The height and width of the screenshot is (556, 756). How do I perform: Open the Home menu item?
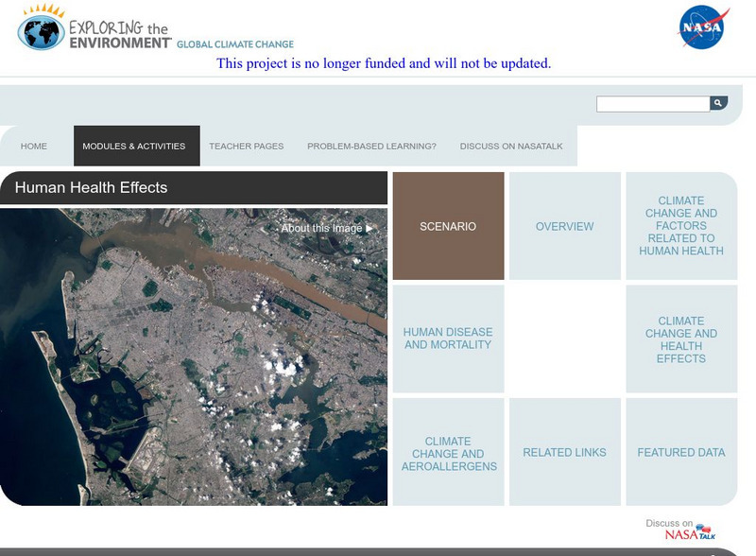pos(35,146)
